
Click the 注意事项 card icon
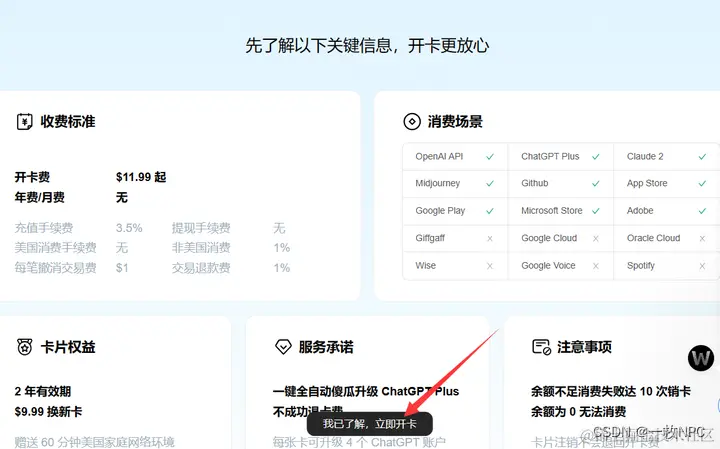click(541, 347)
